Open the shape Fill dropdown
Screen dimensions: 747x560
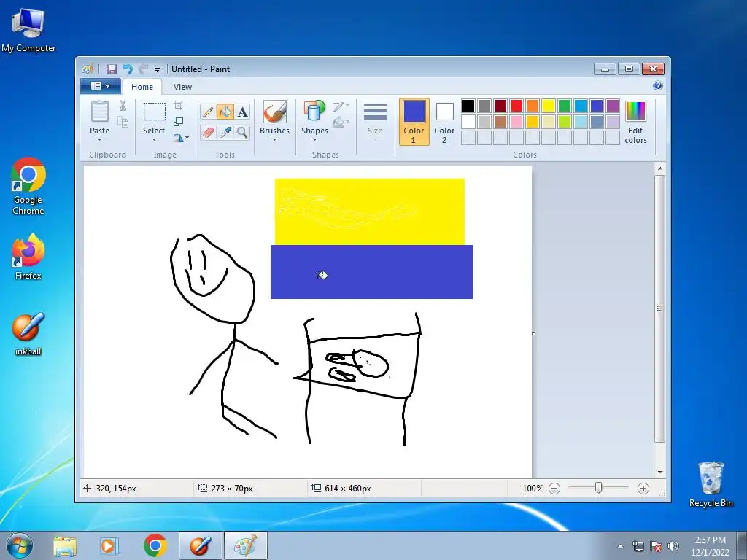(x=341, y=122)
